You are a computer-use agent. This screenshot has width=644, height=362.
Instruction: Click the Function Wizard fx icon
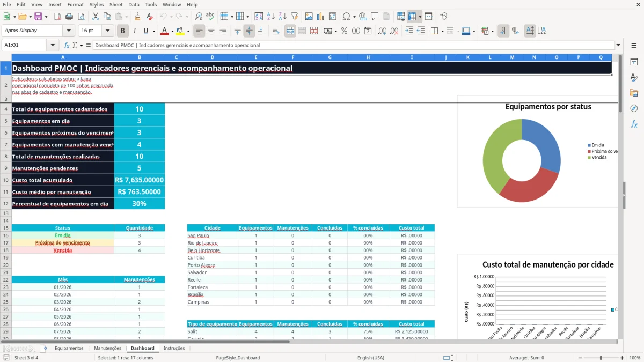coord(67,45)
